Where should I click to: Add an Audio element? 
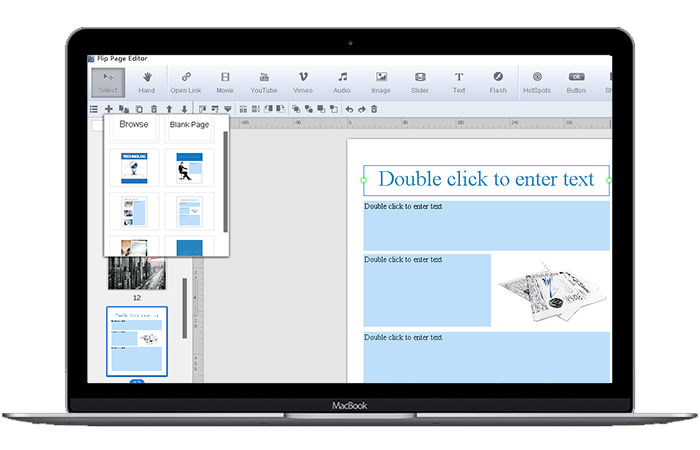pyautogui.click(x=342, y=81)
